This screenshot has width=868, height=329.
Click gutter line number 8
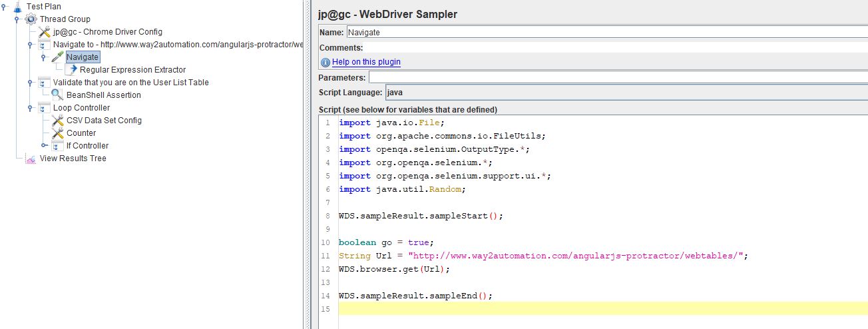[x=327, y=216]
